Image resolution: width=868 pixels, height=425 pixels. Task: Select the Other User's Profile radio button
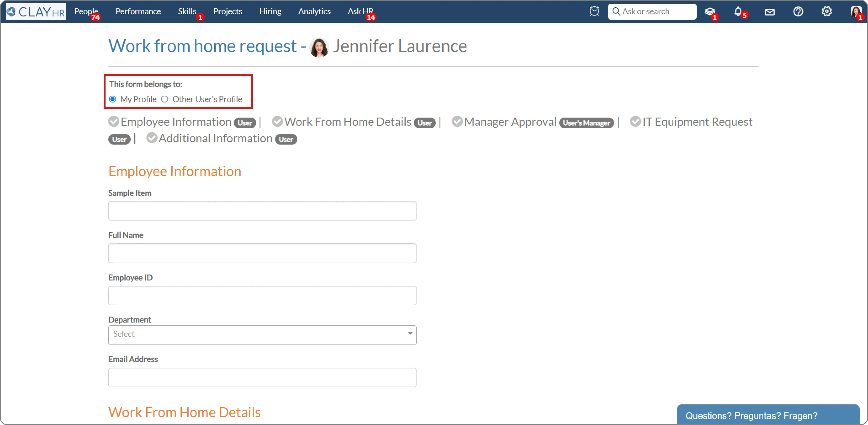[164, 99]
